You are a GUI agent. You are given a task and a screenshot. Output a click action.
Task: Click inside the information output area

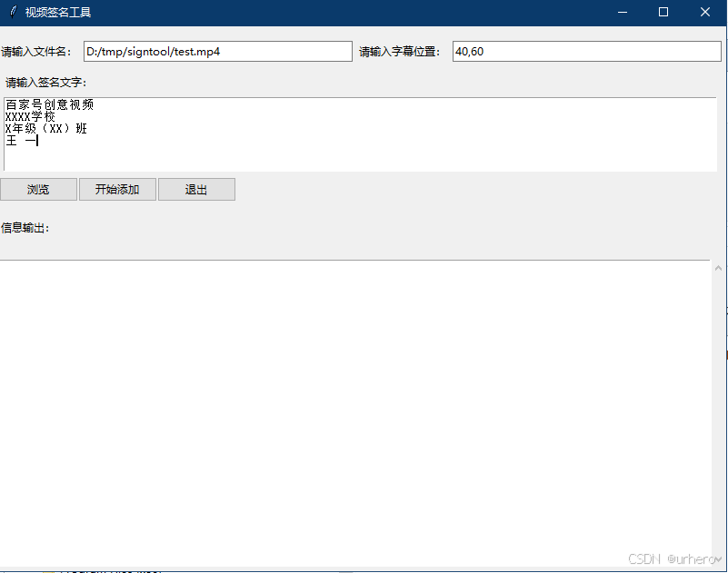point(355,413)
